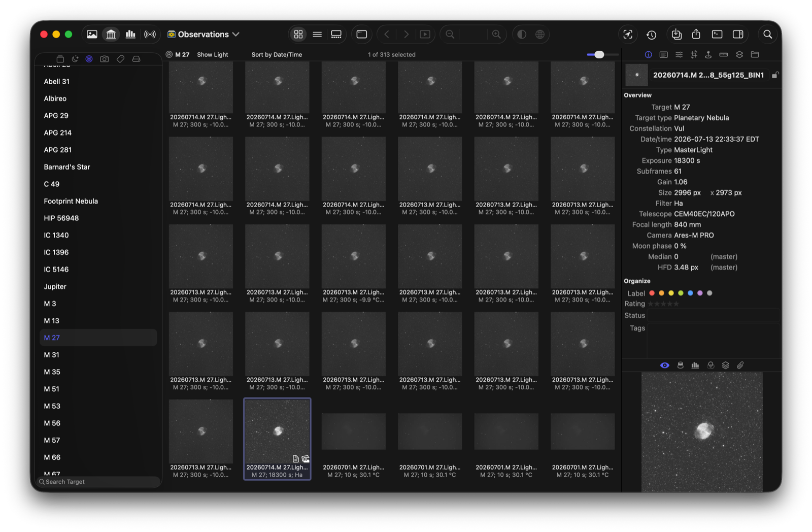Open the paperclip attachments tab
This screenshot has width=812, height=532.
(740, 365)
